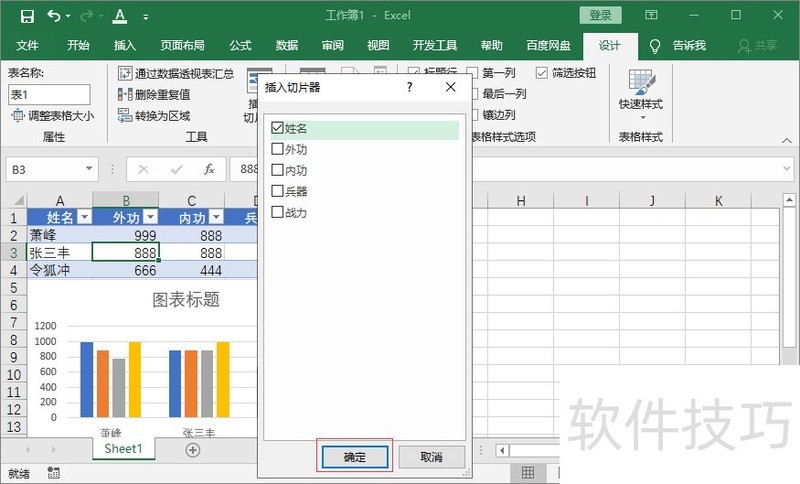Click the 图表标题 chart title

tap(186, 299)
